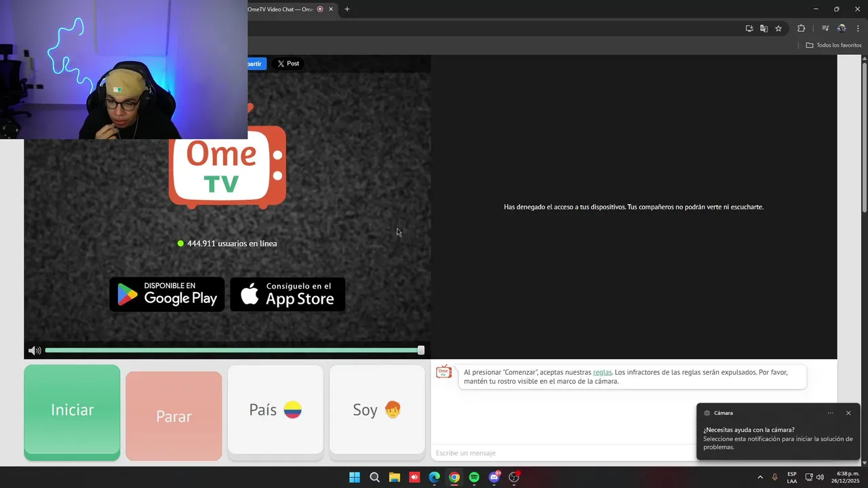Switch the ESP LAA input language

tap(792, 477)
